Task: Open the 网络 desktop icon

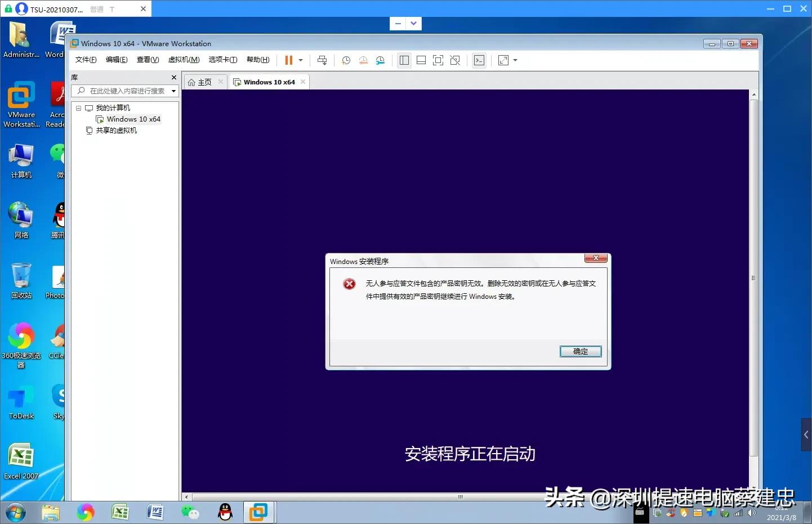Action: (21, 220)
